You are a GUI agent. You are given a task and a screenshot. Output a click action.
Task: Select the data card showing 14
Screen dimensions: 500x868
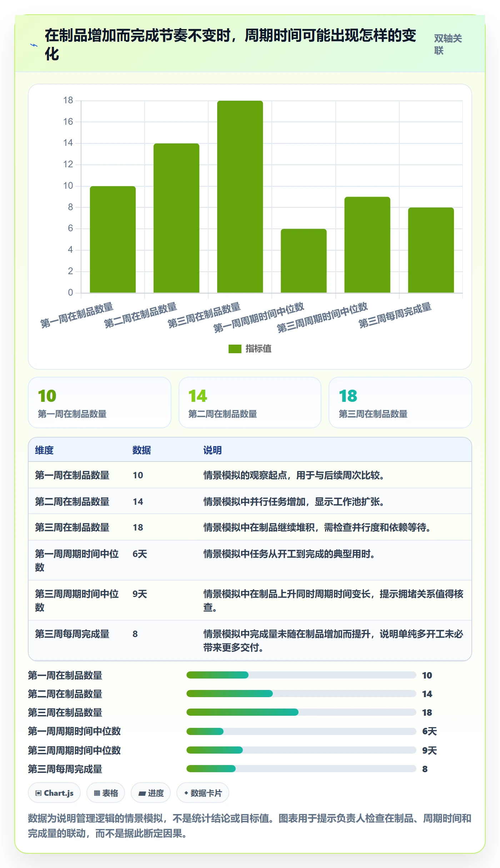(250, 403)
